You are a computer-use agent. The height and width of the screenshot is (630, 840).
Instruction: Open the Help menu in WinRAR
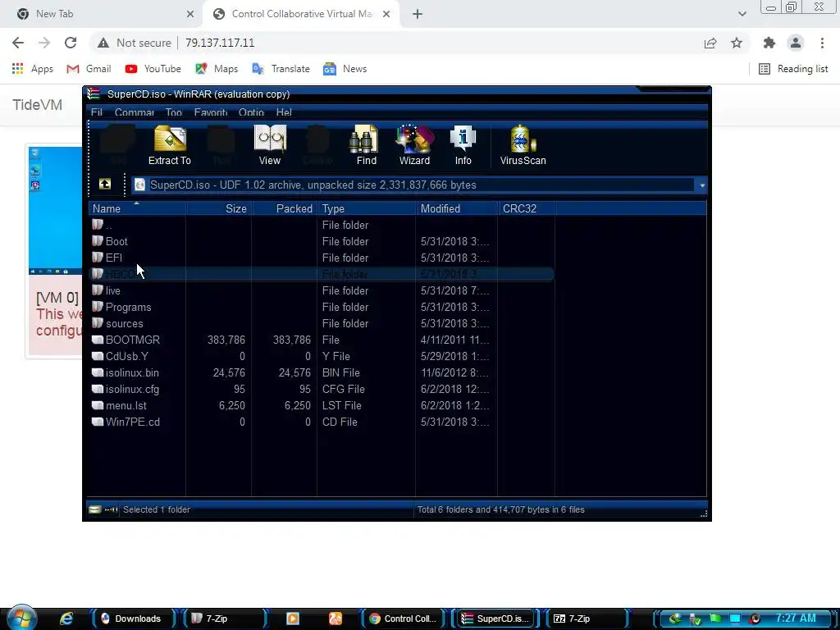point(284,112)
